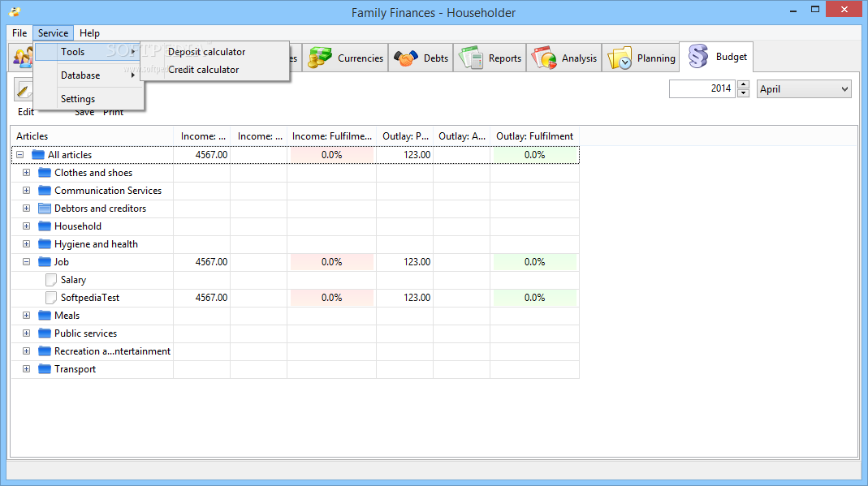Select the All articles row
This screenshot has width=868, height=486.
click(x=295, y=155)
